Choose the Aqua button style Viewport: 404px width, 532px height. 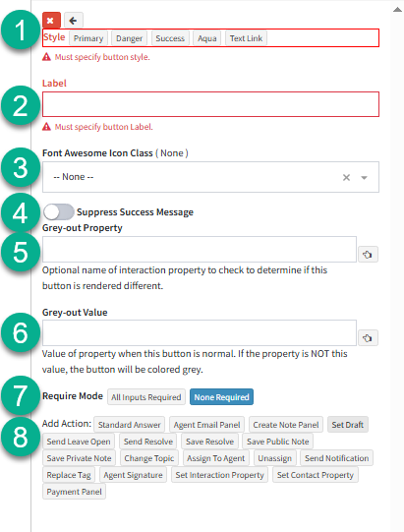pyautogui.click(x=207, y=38)
